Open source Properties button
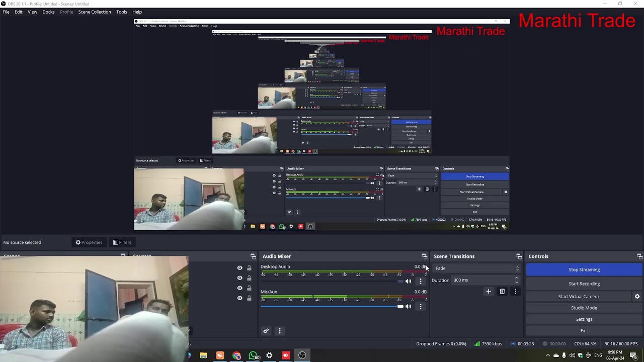Screen dimensions: 644x362 pos(89,242)
